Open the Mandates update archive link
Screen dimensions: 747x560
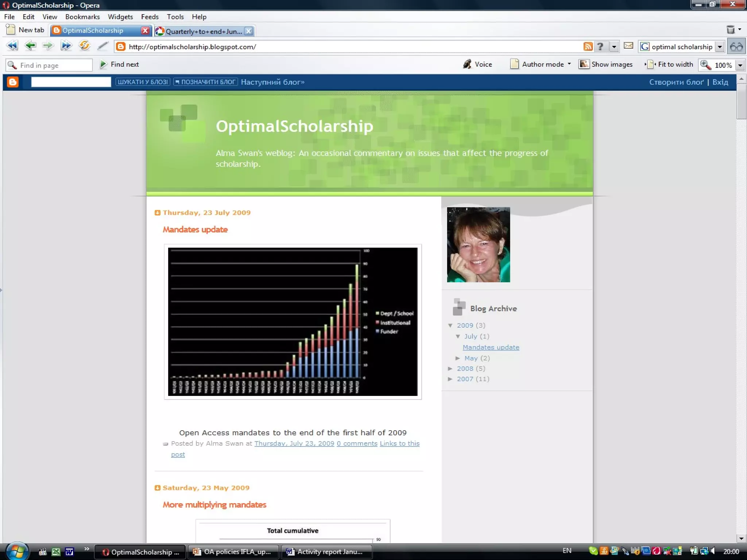(x=491, y=347)
